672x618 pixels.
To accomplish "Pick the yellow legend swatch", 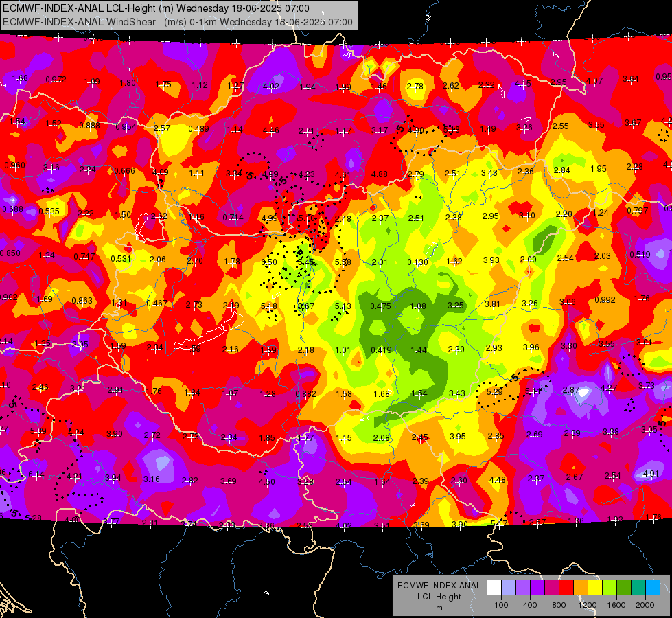I will click(x=595, y=588).
